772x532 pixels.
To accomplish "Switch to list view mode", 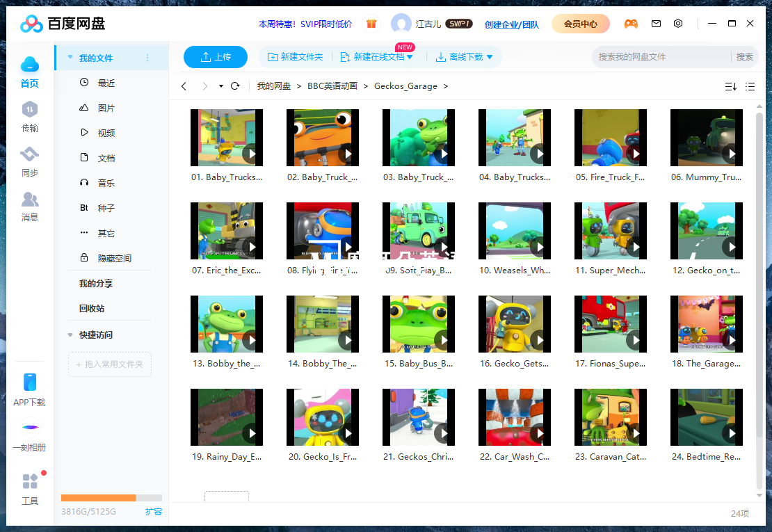I will pos(750,86).
